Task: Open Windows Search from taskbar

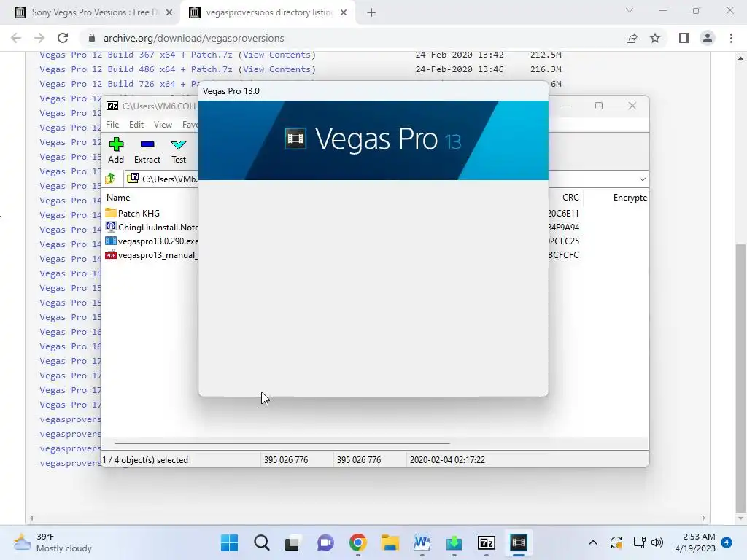Action: tap(262, 542)
